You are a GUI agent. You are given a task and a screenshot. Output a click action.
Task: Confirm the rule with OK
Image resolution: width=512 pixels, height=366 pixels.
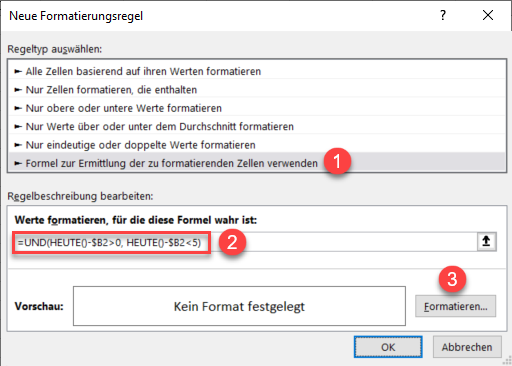coord(388,347)
